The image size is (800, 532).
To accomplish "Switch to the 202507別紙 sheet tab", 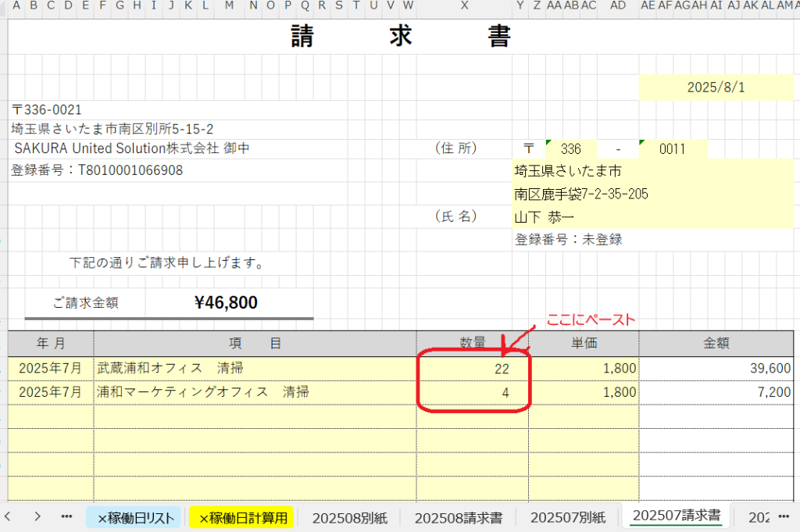I will click(x=567, y=517).
